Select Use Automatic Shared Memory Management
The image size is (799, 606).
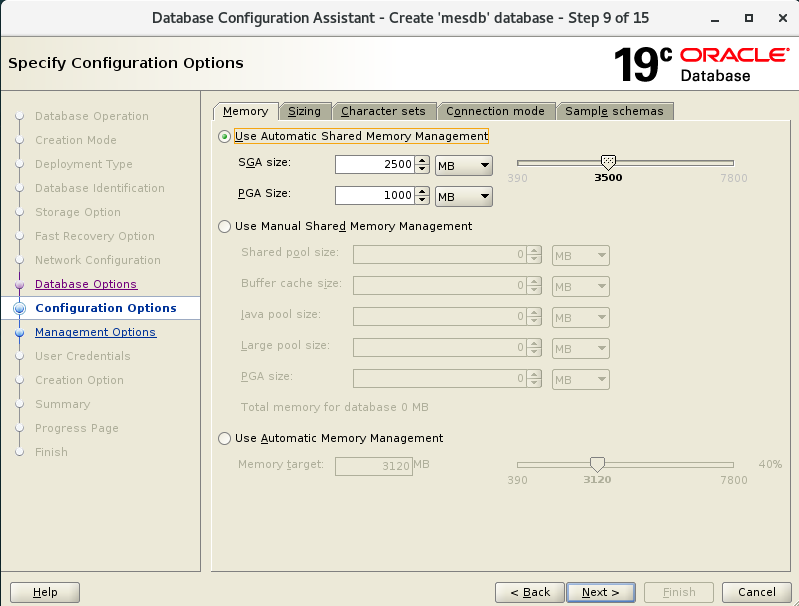coord(224,136)
